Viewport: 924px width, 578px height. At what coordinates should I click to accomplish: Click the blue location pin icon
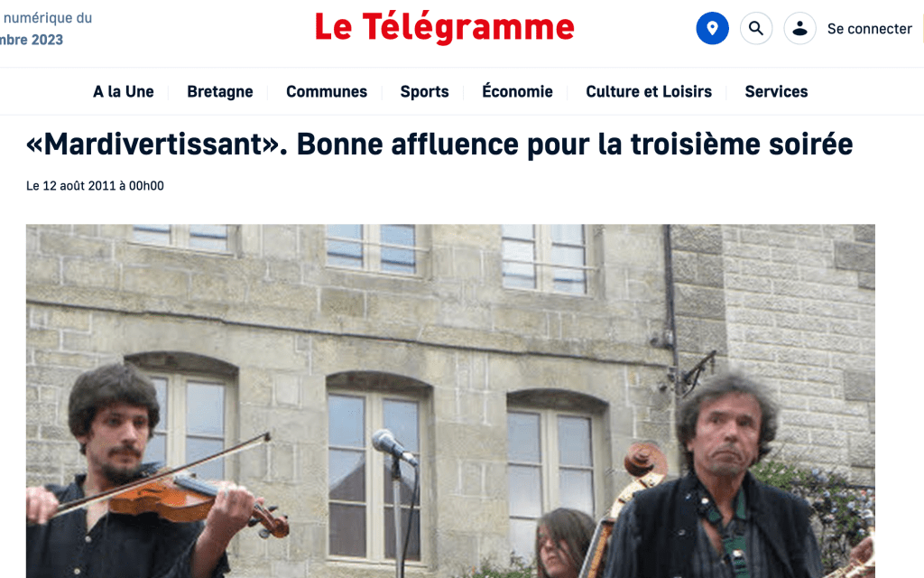pyautogui.click(x=712, y=28)
